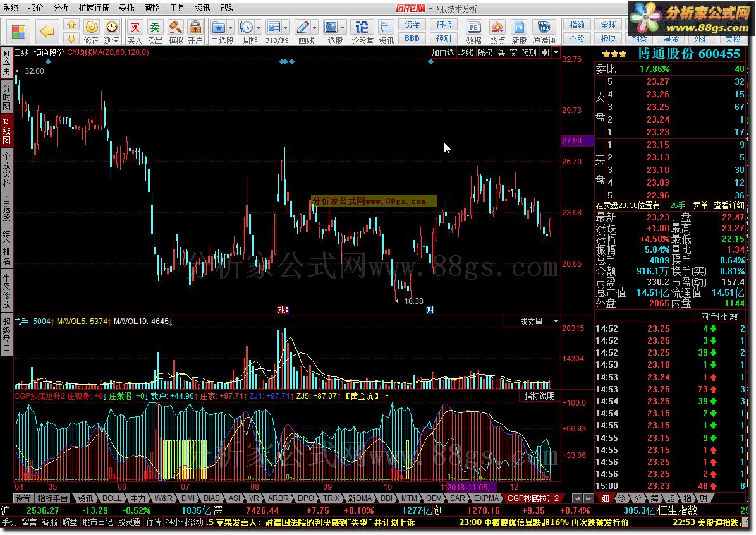Switch to 分时图 sidebar tab
The width and height of the screenshot is (756, 535).
(7, 98)
